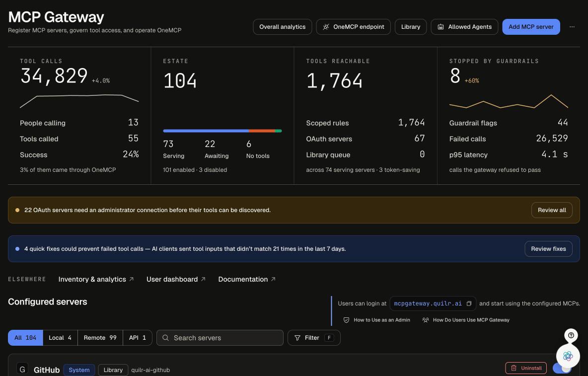
Task: Click the People calling row
Action: click(79, 123)
